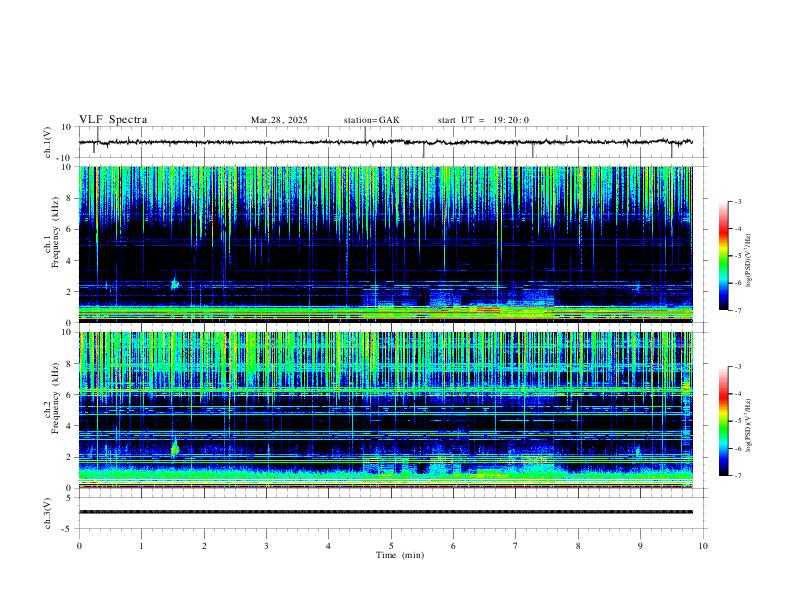Click the "3" tick on the time axis
This screenshot has height=612, width=792.
click(266, 546)
